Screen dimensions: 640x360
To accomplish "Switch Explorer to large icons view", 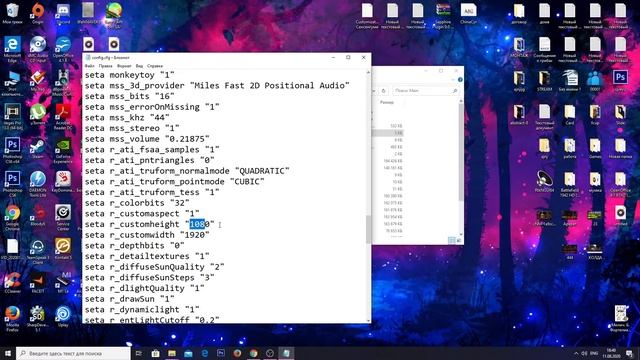I will point(459,240).
